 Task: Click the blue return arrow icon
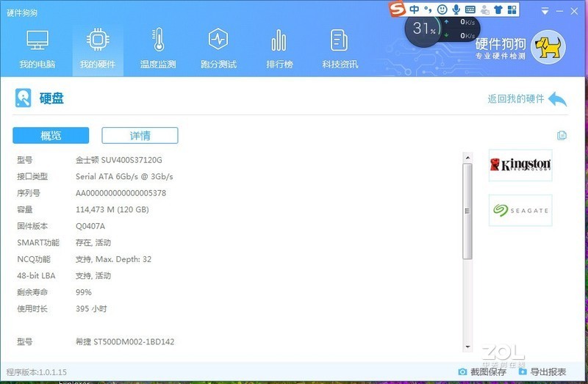pyautogui.click(x=558, y=99)
